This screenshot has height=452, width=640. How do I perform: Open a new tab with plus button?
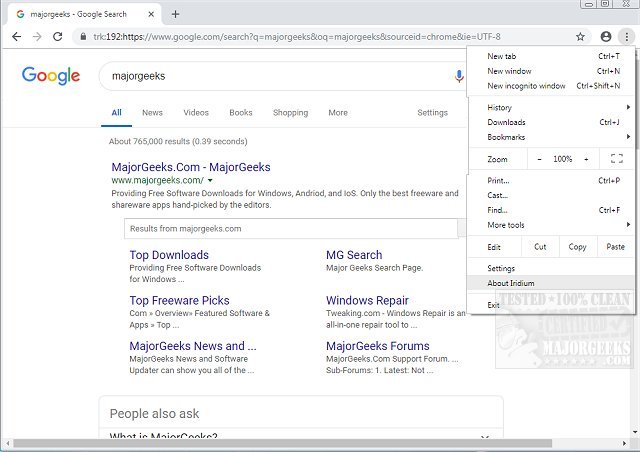176,14
